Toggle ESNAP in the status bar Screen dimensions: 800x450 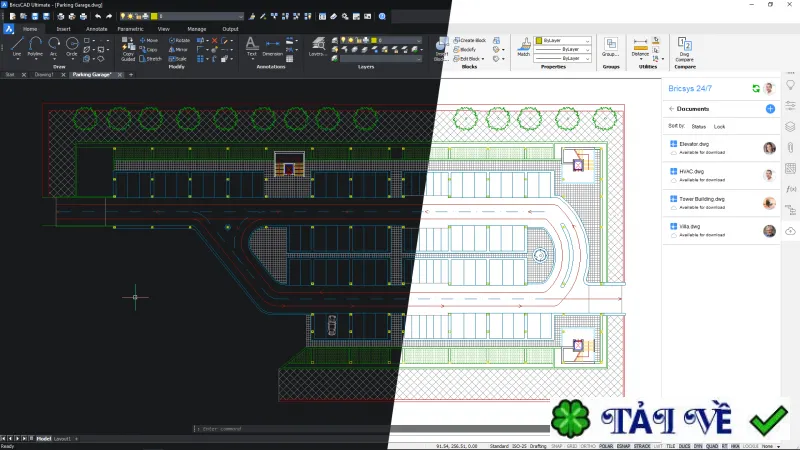623,446
